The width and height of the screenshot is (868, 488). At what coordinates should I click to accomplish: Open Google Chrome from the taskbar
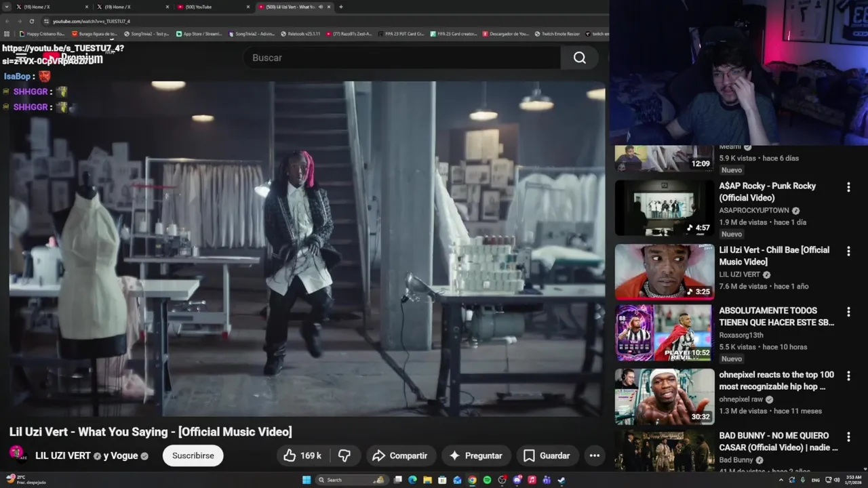click(x=472, y=480)
